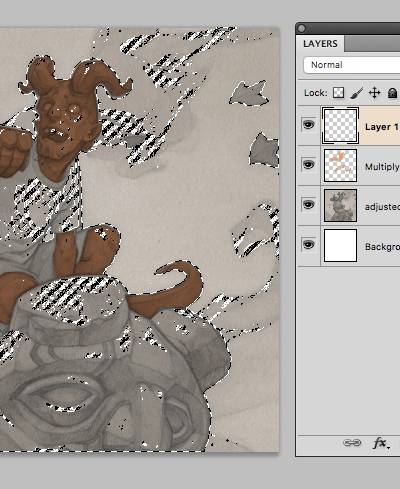Image resolution: width=400 pixels, height=489 pixels.
Task: Hide Layer 1 with its eye icon
Action: click(308, 125)
